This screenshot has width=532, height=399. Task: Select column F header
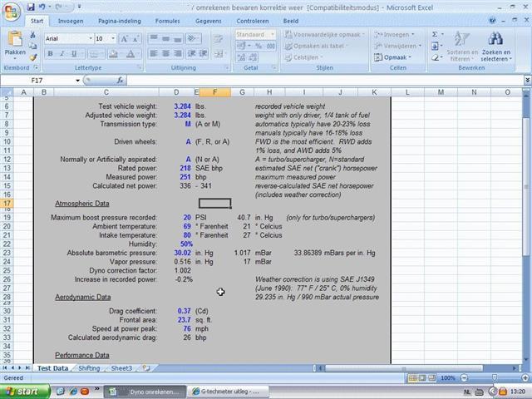pyautogui.click(x=215, y=92)
